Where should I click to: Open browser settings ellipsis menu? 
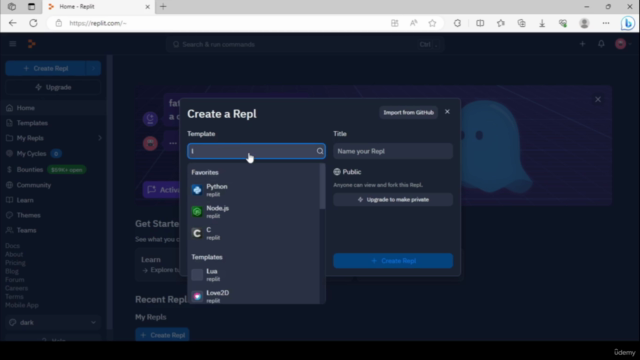[606, 23]
